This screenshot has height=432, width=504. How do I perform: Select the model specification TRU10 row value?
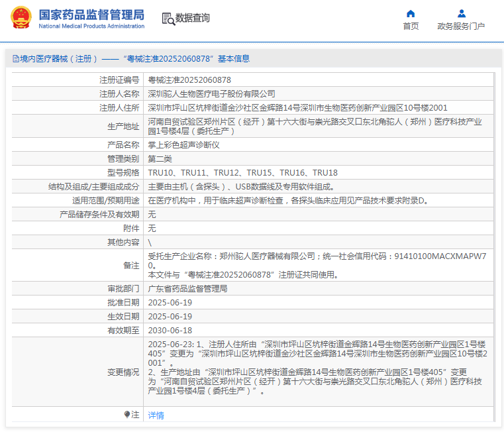pyautogui.click(x=242, y=172)
